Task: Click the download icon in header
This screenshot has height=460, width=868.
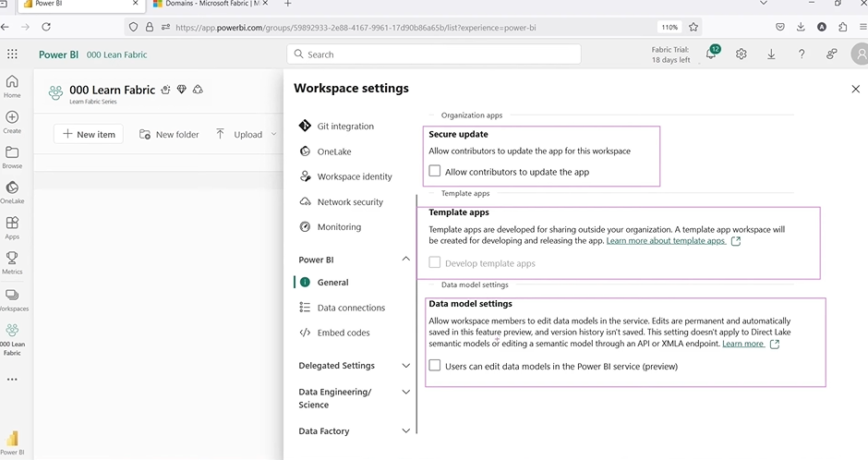Action: tap(771, 54)
